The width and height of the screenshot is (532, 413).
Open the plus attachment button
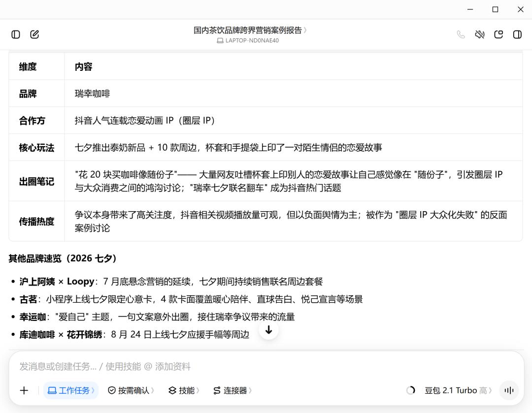tap(24, 390)
